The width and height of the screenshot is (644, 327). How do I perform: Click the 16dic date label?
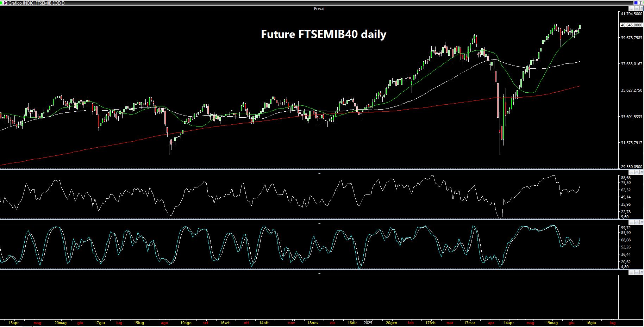(352, 323)
